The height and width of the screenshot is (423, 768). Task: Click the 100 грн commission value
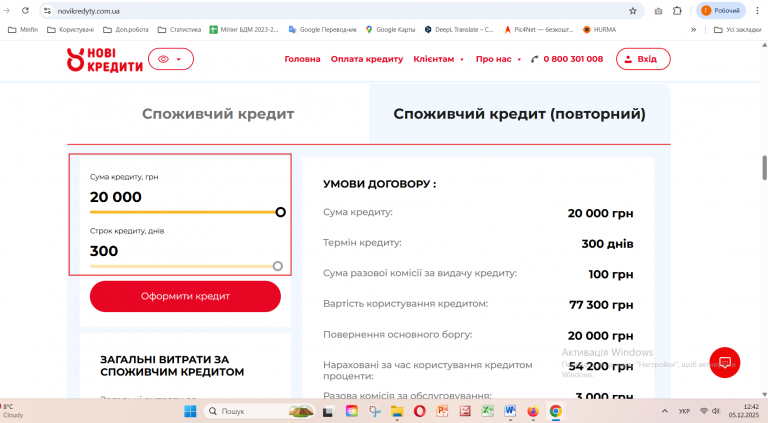click(x=611, y=274)
